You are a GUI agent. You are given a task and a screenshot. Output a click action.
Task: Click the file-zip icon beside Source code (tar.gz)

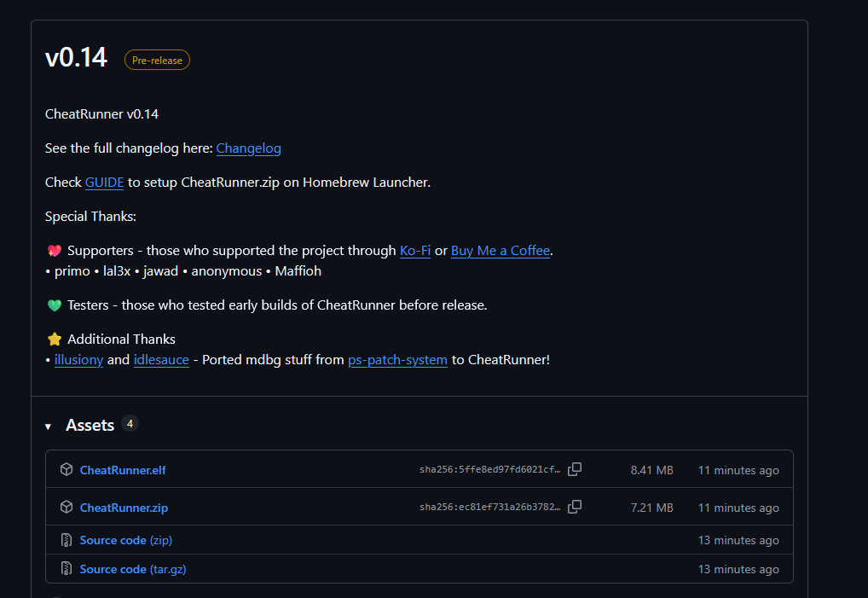pos(67,569)
